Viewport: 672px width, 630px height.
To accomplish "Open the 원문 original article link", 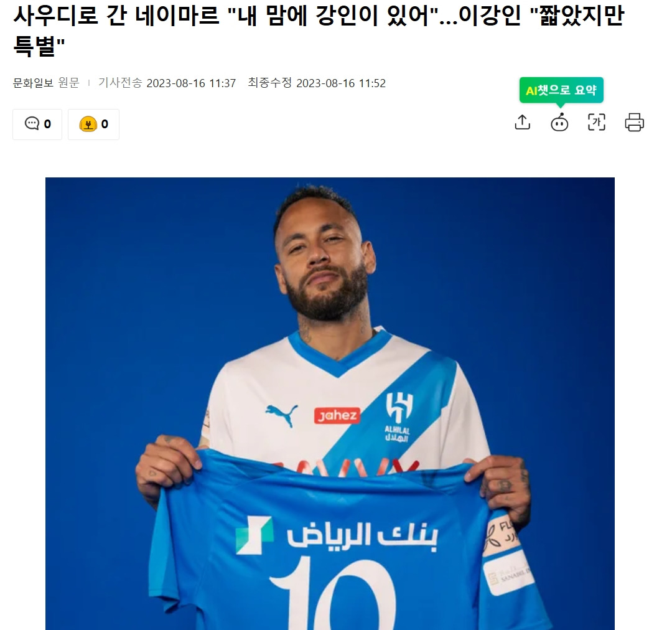I will coord(69,83).
